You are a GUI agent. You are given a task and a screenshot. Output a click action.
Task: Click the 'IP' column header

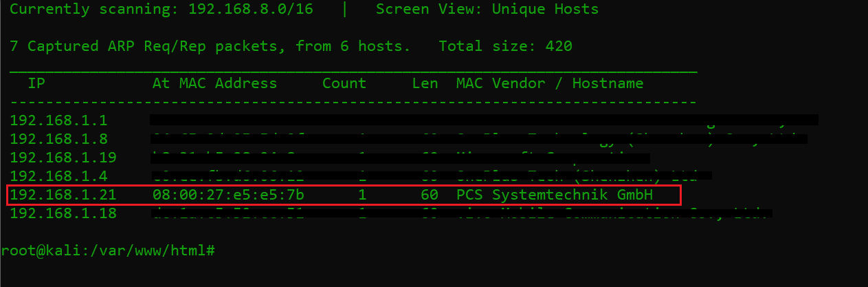click(x=36, y=84)
